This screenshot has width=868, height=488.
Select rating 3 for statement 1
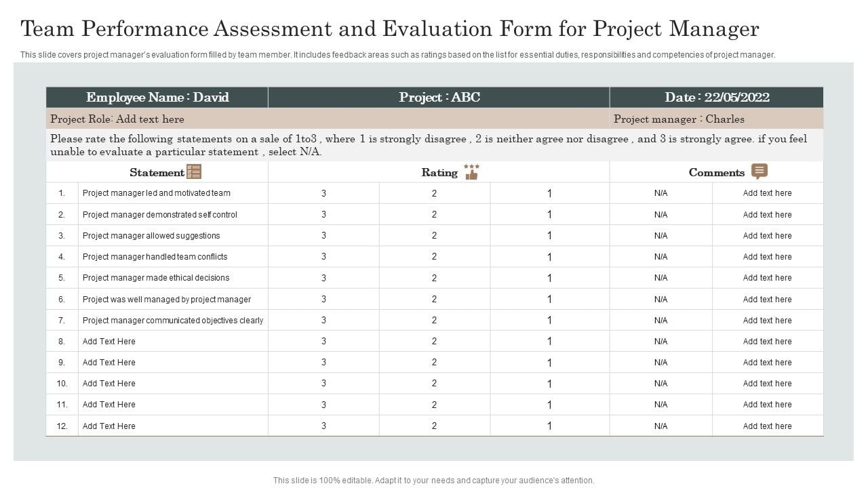tap(323, 193)
